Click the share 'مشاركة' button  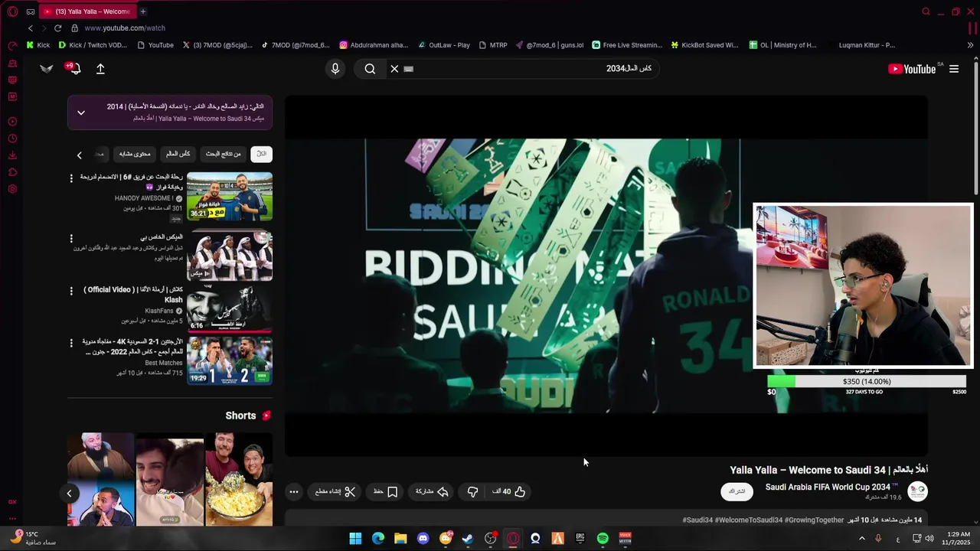(x=432, y=492)
